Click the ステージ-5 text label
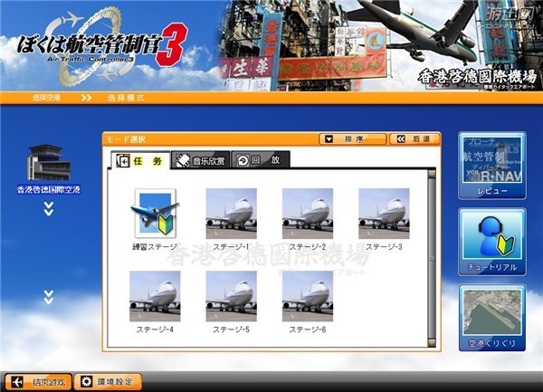The width and height of the screenshot is (543, 392). click(231, 330)
